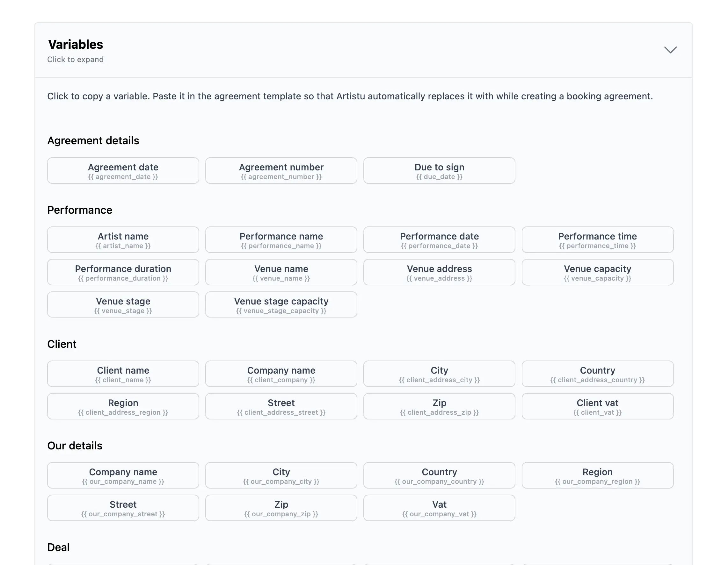
Task: Copy the Performance name variable
Action: [281, 240]
